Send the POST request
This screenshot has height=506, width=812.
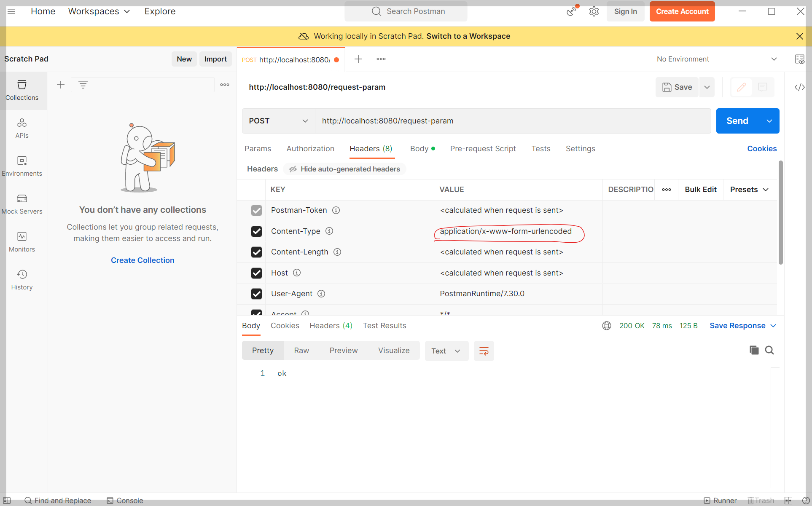coord(737,121)
